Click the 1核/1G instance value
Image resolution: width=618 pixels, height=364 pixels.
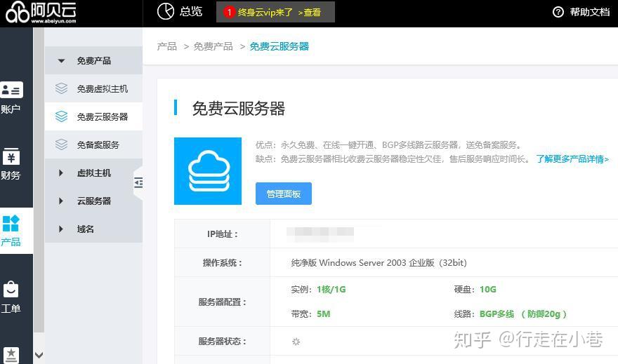(331, 290)
